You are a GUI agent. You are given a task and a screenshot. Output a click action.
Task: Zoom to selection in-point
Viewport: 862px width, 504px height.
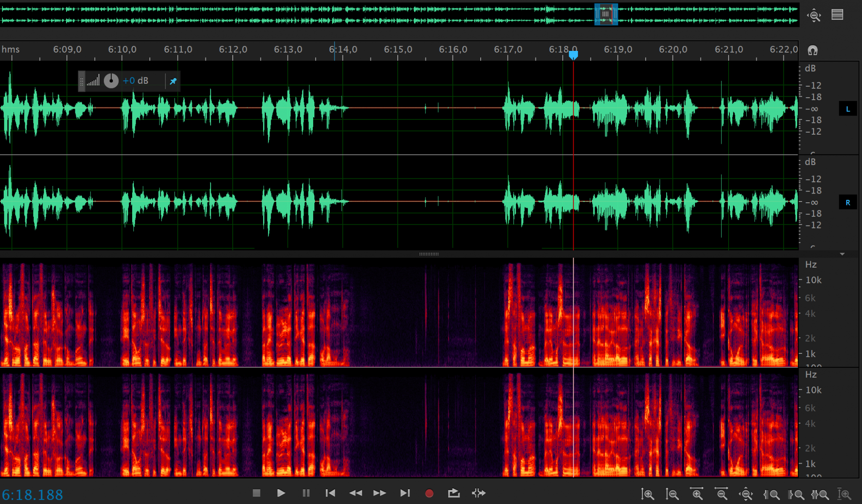pos(771,495)
